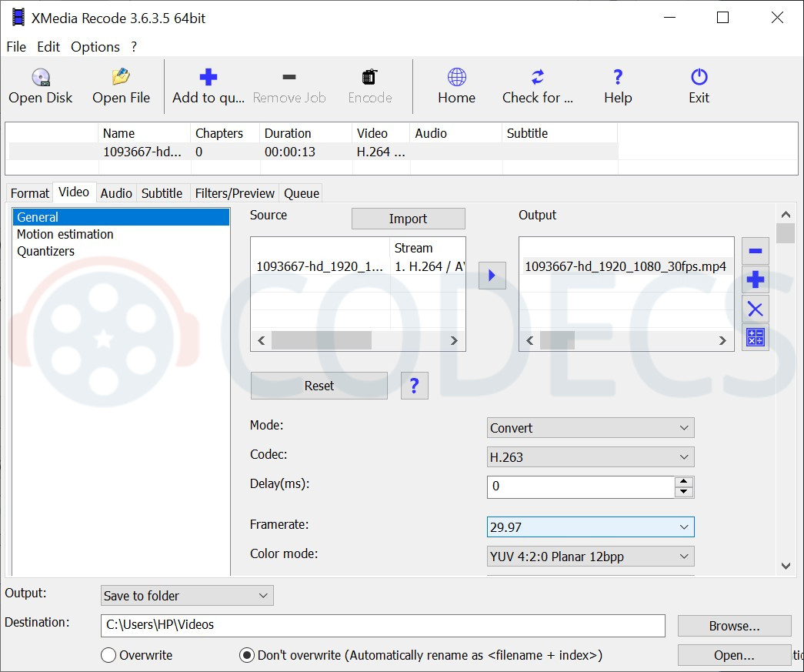Click the Name column header
This screenshot has height=672, width=804.
(x=144, y=133)
